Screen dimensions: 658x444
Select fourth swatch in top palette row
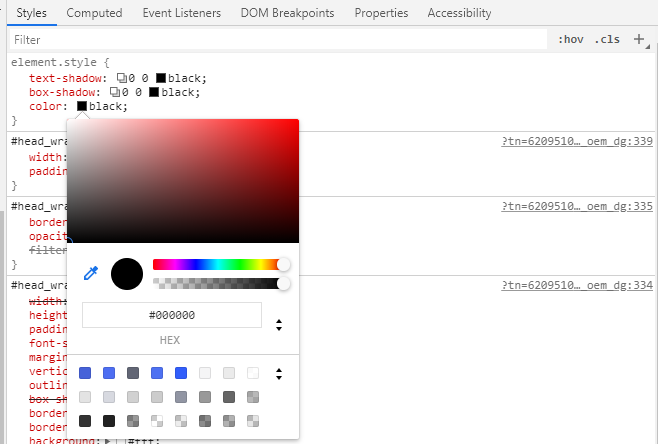[157, 373]
